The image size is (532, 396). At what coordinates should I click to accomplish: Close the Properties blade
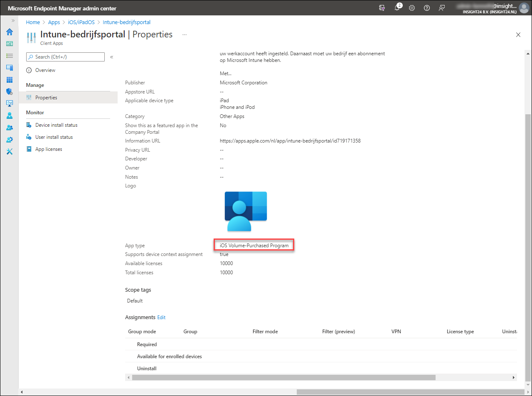(x=518, y=35)
